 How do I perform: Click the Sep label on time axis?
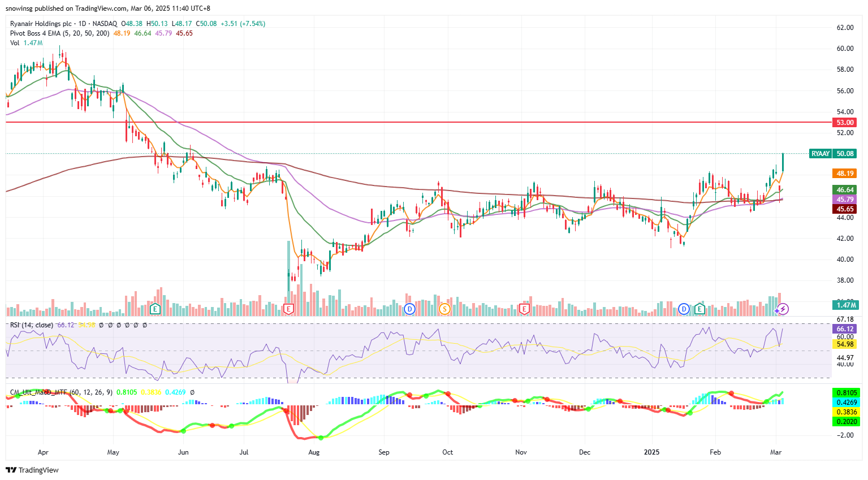tap(384, 452)
